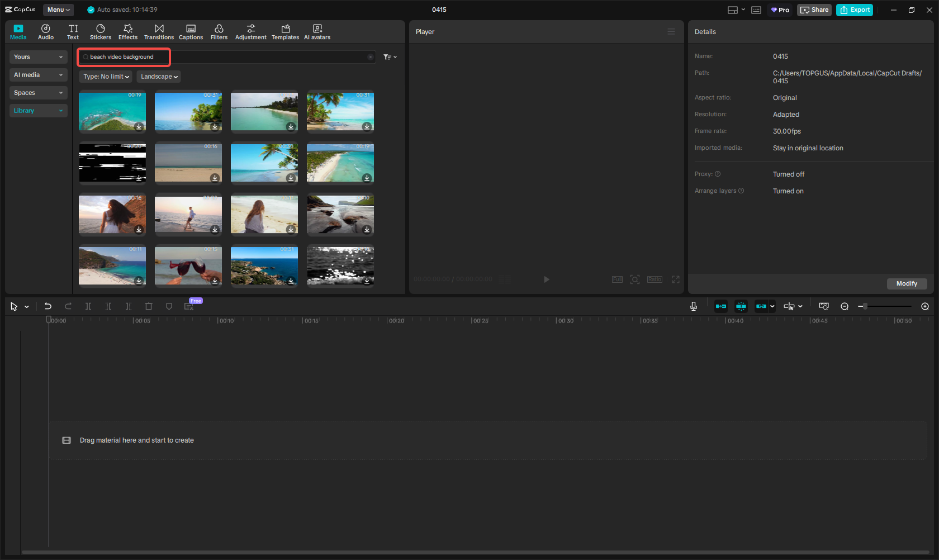Open the Menu in title bar
This screenshot has width=939, height=560.
[58, 10]
